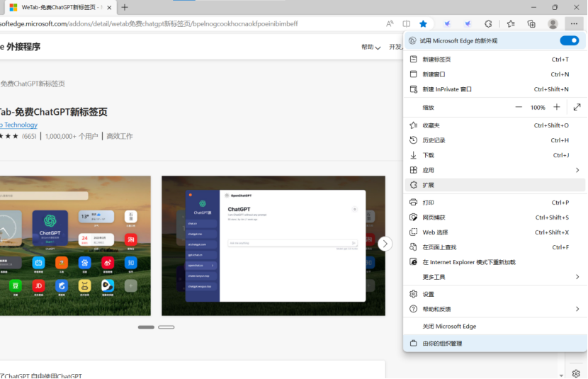Open 新建标签页 menu entry
Viewport: 588px width, 379px height.
point(495,60)
